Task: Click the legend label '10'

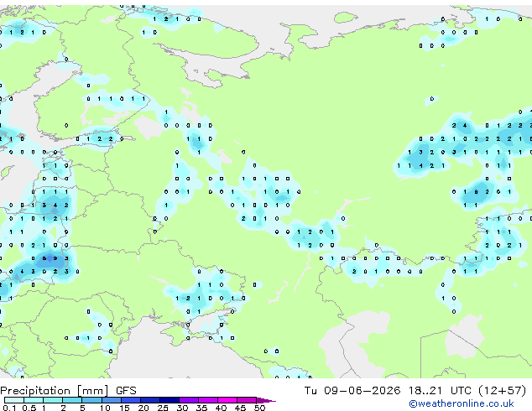Action: pyautogui.click(x=105, y=408)
